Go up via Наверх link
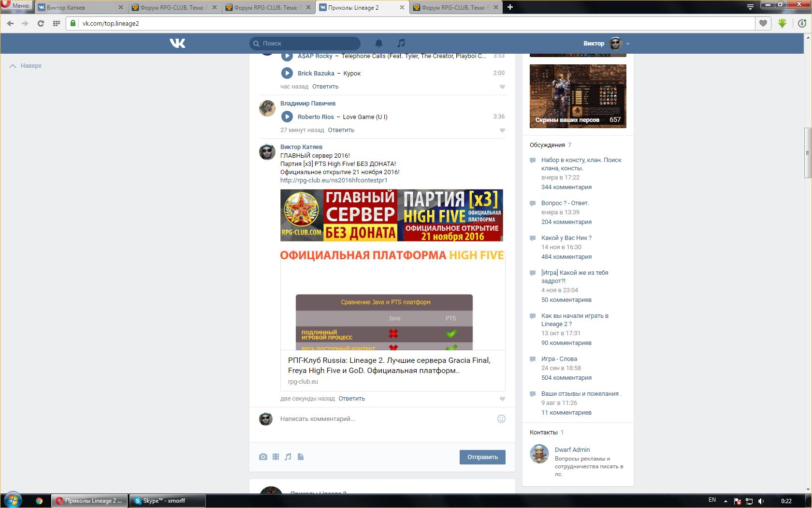Viewport: 812px width, 508px height. point(26,66)
